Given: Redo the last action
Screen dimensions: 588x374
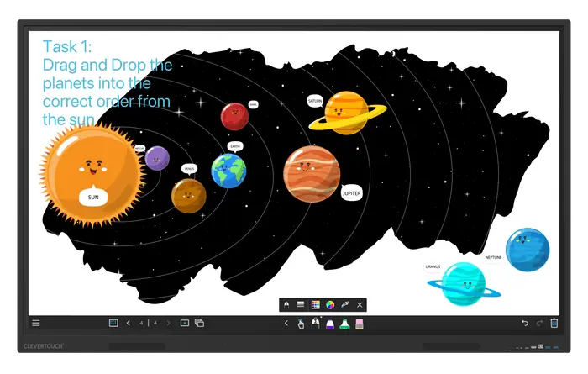Looking at the screenshot, I should click(x=539, y=323).
